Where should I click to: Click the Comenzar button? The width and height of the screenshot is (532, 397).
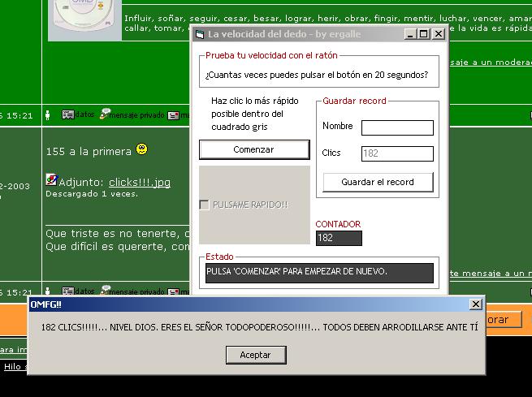[254, 149]
